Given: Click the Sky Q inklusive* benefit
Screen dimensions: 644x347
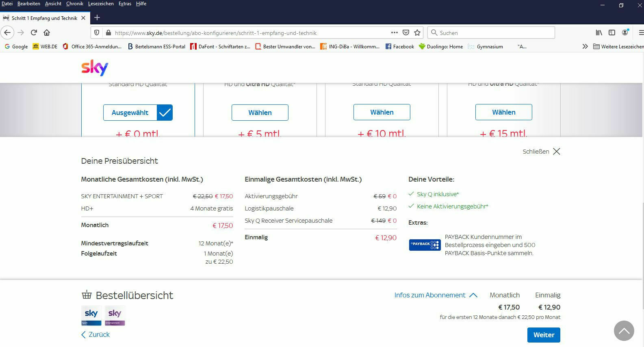Looking at the screenshot, I should [x=438, y=194].
